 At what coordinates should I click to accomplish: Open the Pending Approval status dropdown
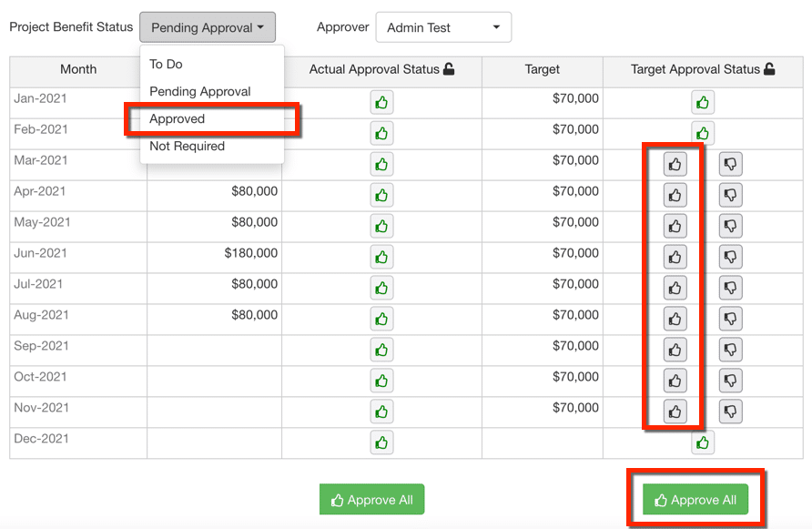[208, 27]
